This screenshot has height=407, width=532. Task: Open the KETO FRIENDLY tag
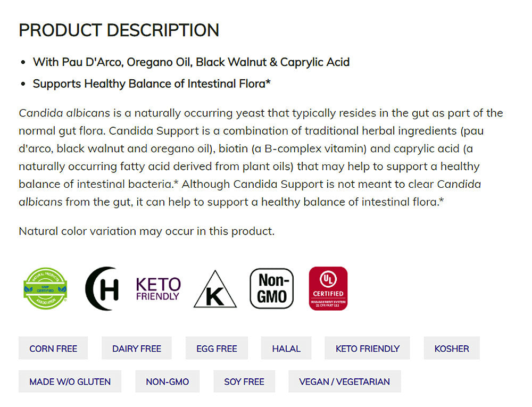coord(367,348)
